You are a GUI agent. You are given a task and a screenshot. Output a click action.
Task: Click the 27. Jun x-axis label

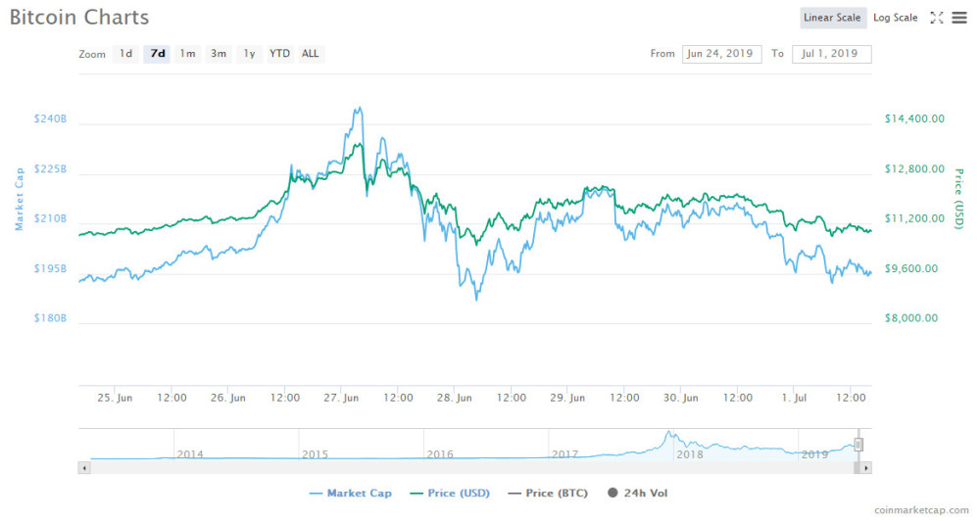point(341,398)
